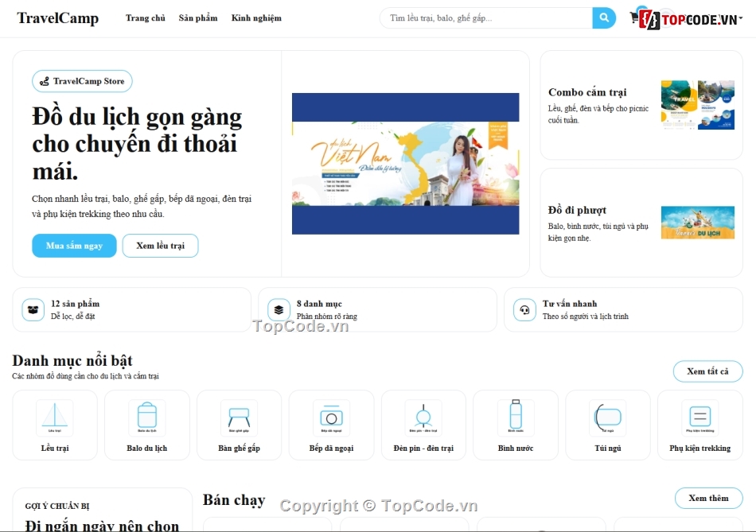This screenshot has height=532, width=756.
Task: Open the Kinh nghiệm menu item
Action: [x=256, y=18]
